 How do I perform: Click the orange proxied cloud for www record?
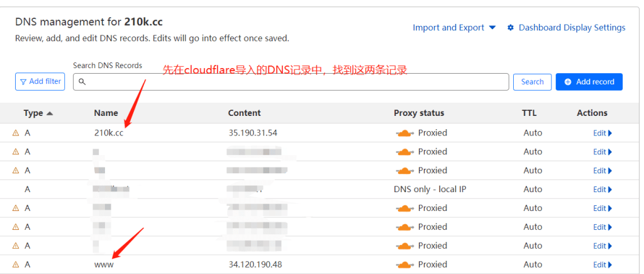404,265
